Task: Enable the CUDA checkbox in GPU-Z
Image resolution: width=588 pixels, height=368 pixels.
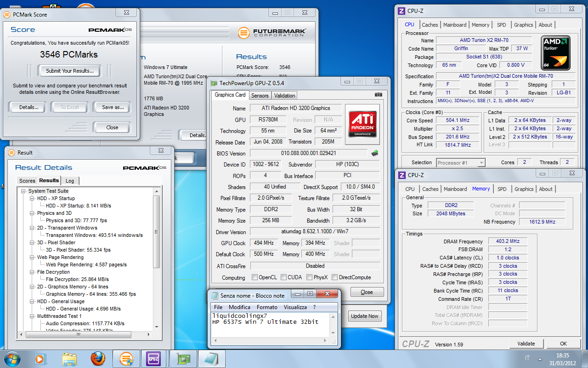Action: 284,277
